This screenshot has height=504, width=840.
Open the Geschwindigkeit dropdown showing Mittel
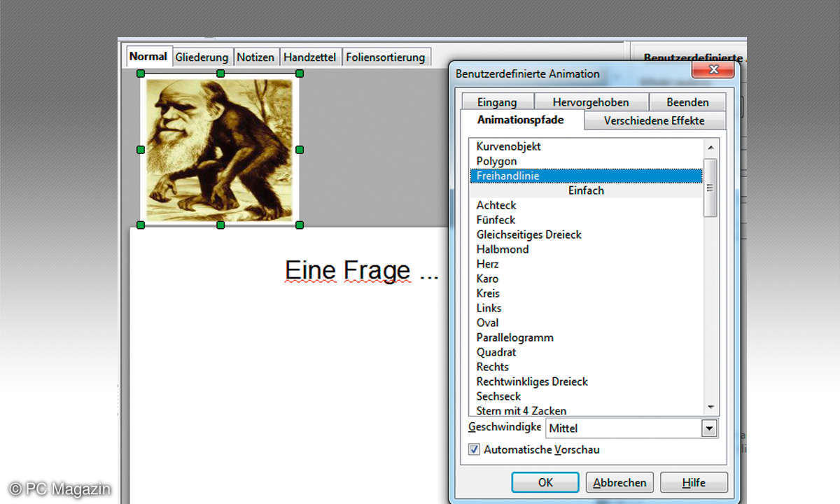(631, 428)
